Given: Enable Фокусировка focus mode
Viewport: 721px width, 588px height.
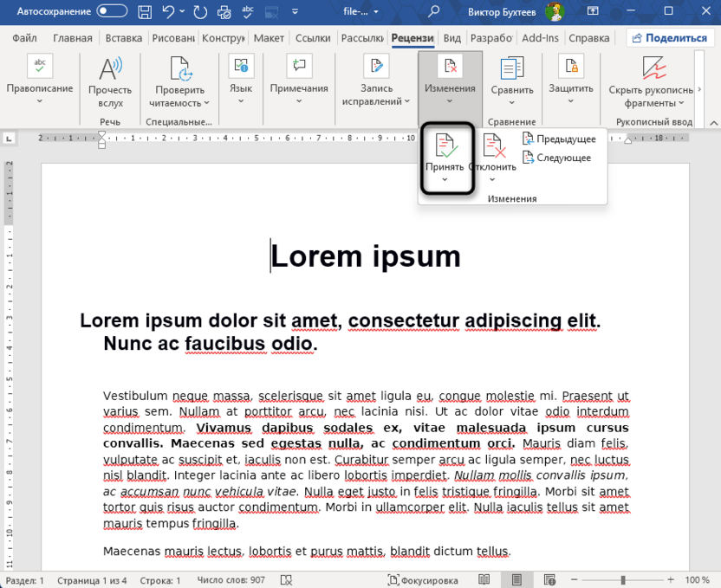Looking at the screenshot, I should coord(423,580).
